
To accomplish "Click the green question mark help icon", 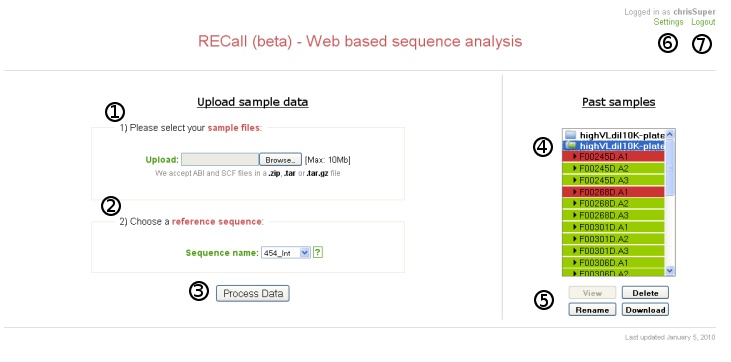I will click(x=317, y=252).
